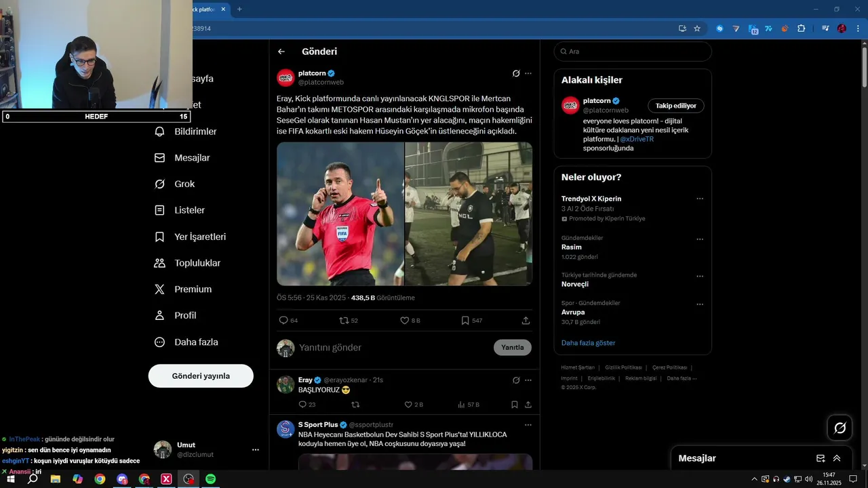Click new message icon in Mesajlar drawer
868x488 pixels.
point(821,458)
